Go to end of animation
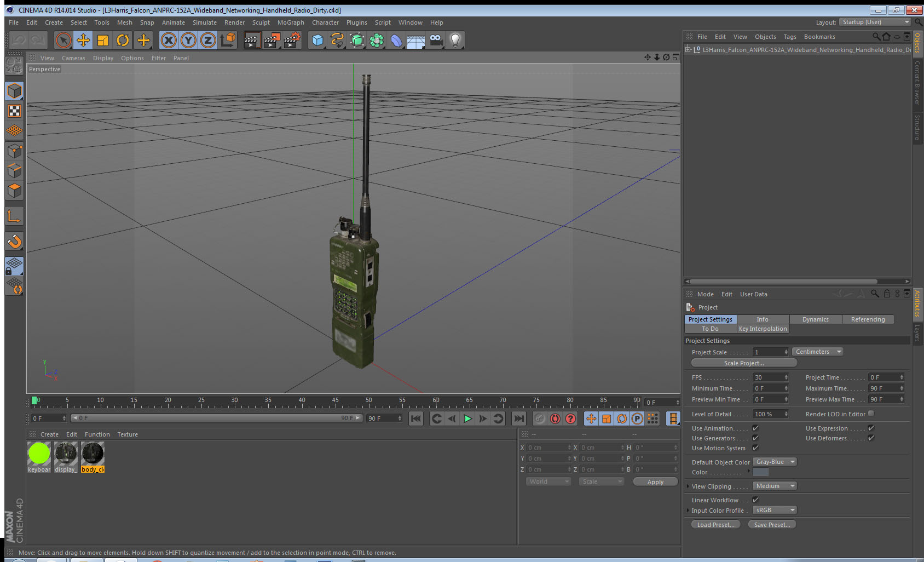The width and height of the screenshot is (924, 562). point(518,418)
